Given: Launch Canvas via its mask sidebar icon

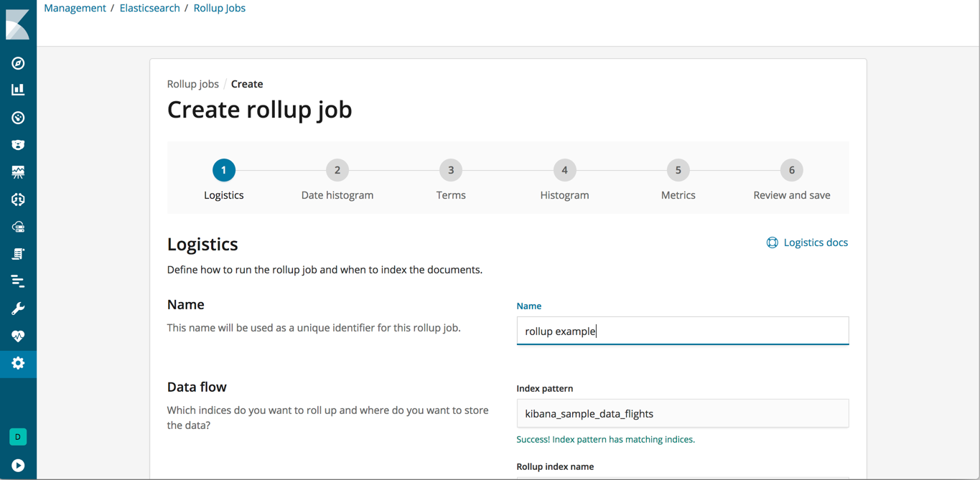Looking at the screenshot, I should (x=17, y=144).
